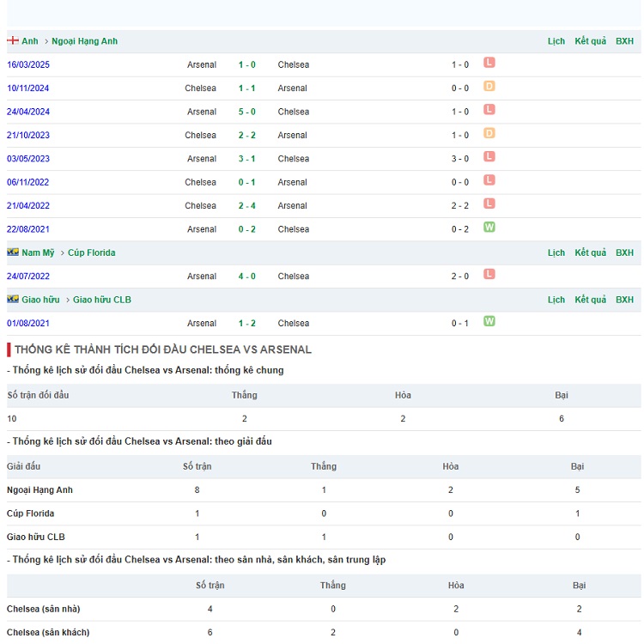Open Kết quả tab in Cúp Florida row

pos(590,252)
